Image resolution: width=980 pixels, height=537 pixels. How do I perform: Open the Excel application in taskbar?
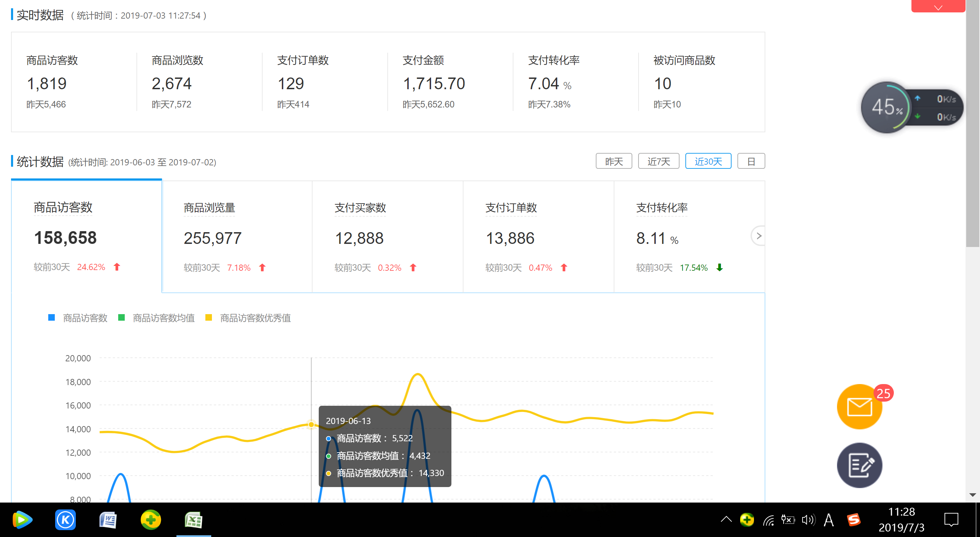194,519
